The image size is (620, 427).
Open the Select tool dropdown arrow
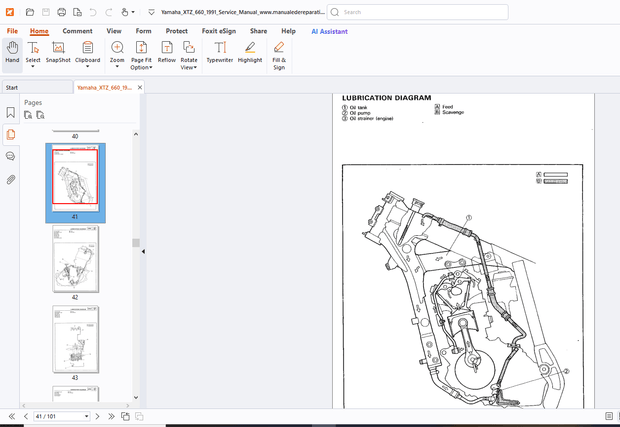click(33, 66)
